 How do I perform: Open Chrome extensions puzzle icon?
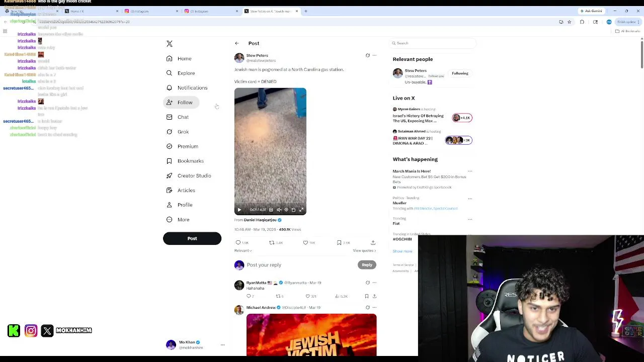(582, 22)
